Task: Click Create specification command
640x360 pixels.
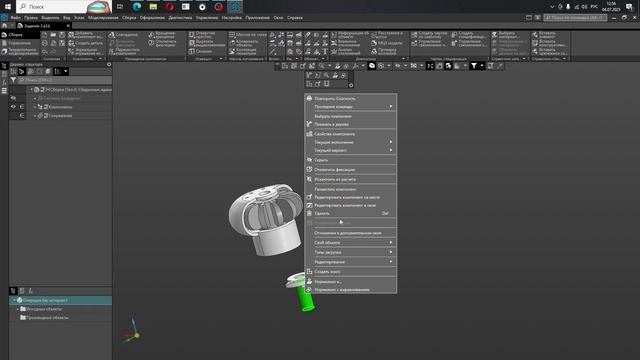Action: (468, 35)
